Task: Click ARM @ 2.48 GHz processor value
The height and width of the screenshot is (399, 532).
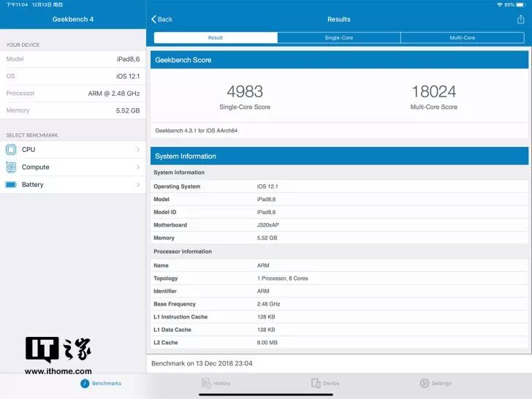Action: tap(114, 94)
